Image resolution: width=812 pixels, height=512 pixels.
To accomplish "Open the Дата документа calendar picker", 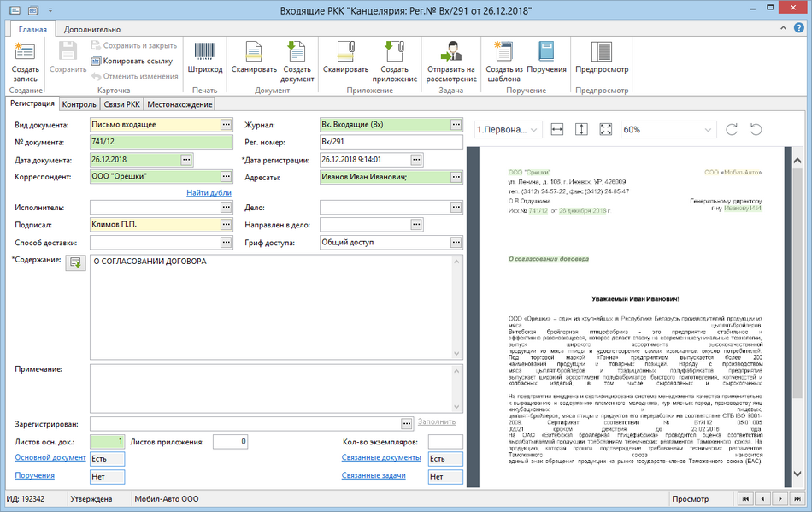I will [186, 160].
